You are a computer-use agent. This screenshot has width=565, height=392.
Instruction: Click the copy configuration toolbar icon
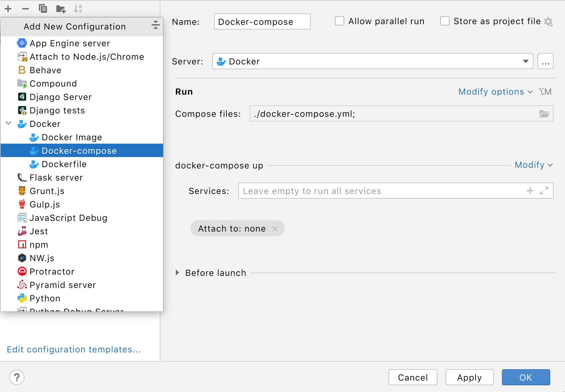click(x=43, y=9)
